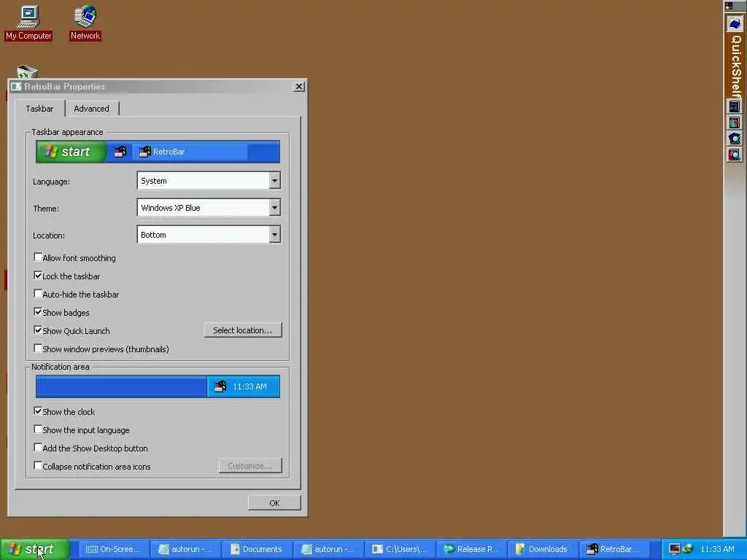747x560 pixels.
Task: Uncheck Show the clock
Action: pyautogui.click(x=38, y=411)
